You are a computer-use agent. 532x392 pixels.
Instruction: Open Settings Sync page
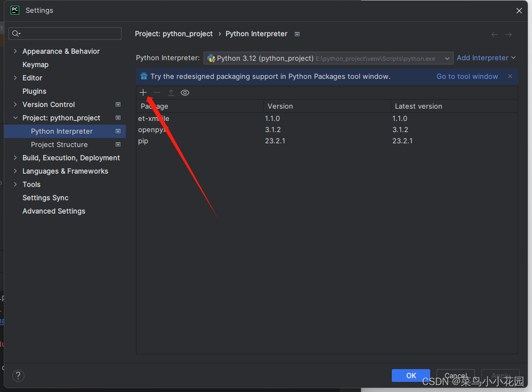point(45,198)
